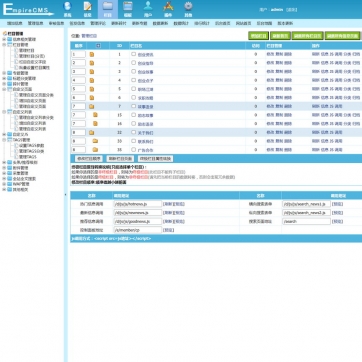Open the 插件 (Plugin) tools icon
The image size is (362, 362).
click(x=168, y=9)
